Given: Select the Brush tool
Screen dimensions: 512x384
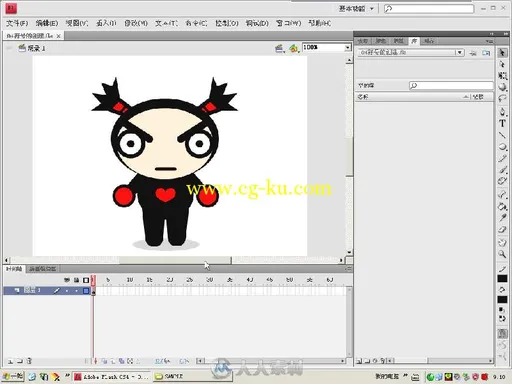Looking at the screenshot, I should pyautogui.click(x=502, y=170).
